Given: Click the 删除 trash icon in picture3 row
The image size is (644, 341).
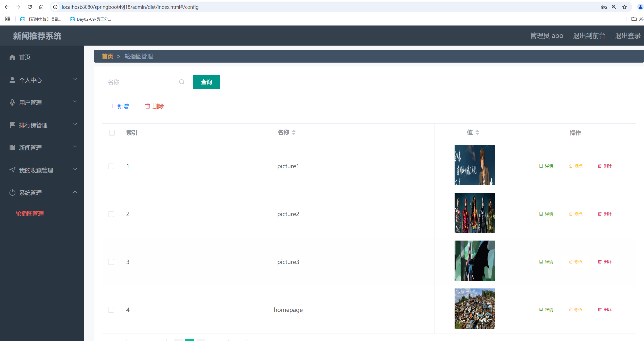Looking at the screenshot, I should (600, 262).
